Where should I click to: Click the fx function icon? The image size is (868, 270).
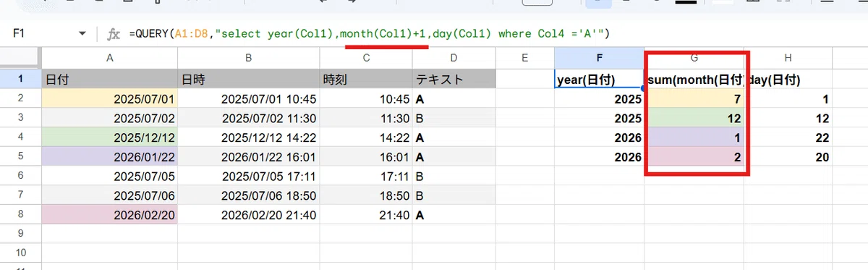point(114,33)
